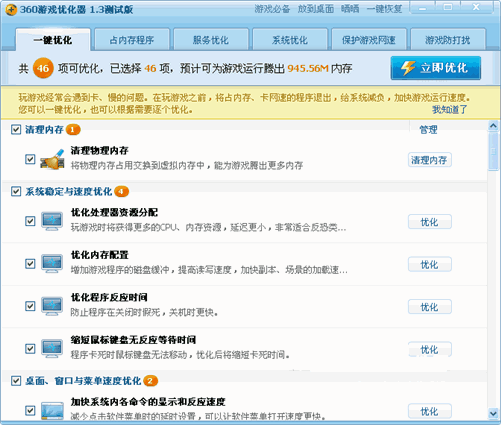The image size is (501, 425).
Task: Uncheck the 清理内存 group checkbox
Action: 16,129
